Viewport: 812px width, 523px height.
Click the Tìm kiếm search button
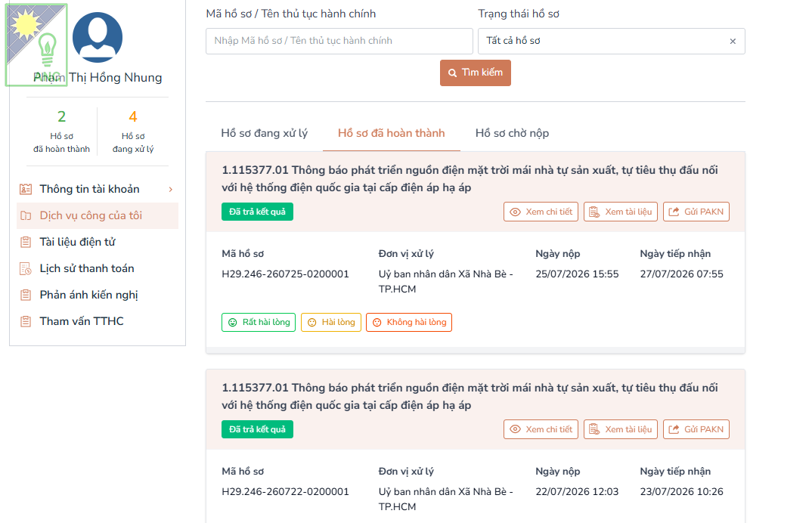point(476,73)
